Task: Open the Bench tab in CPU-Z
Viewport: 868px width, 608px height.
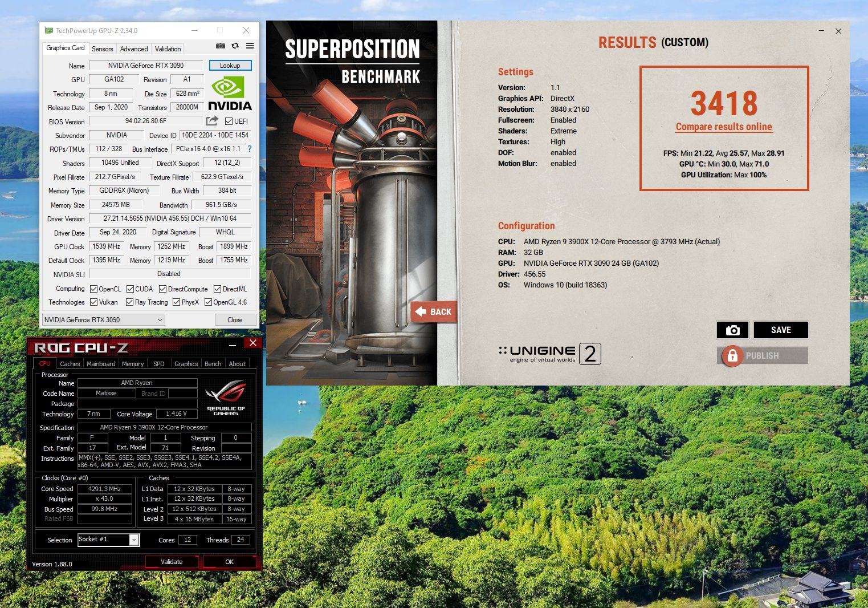Action: [213, 363]
